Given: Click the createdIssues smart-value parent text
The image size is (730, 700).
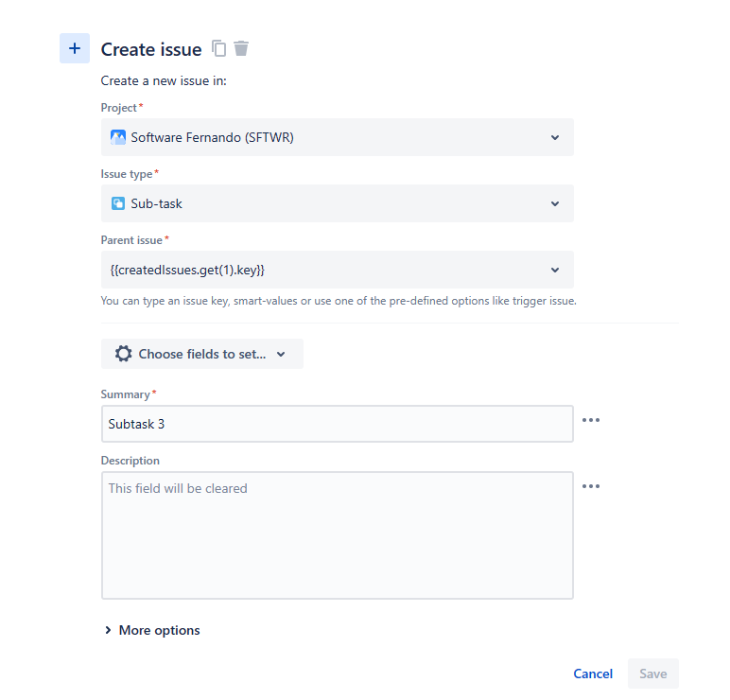Looking at the screenshot, I should (x=187, y=271).
